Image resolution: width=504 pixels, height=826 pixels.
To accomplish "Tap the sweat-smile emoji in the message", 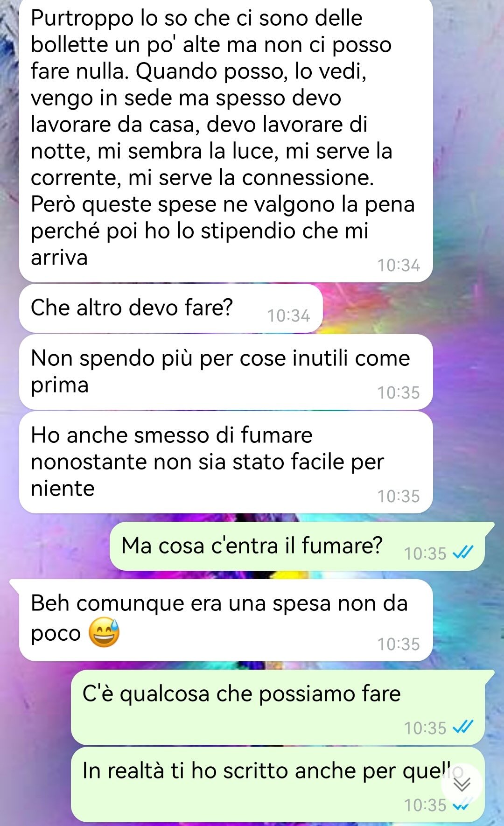I will coord(104,633).
